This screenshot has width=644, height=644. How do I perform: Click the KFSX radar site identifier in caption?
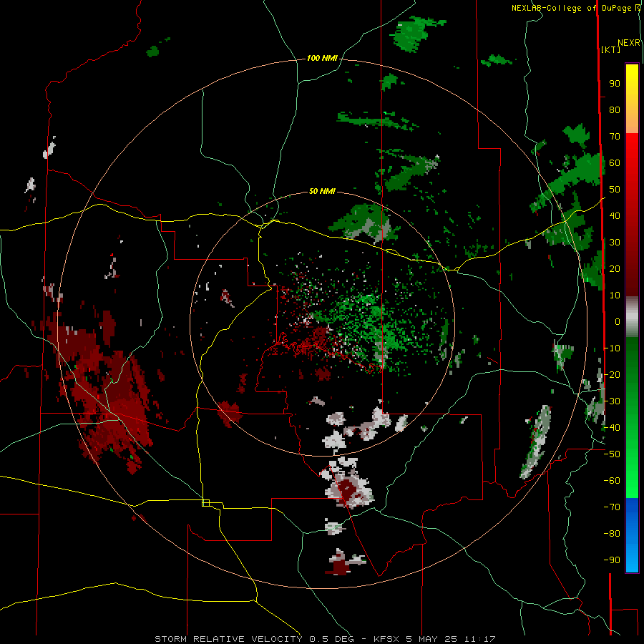(x=386, y=639)
